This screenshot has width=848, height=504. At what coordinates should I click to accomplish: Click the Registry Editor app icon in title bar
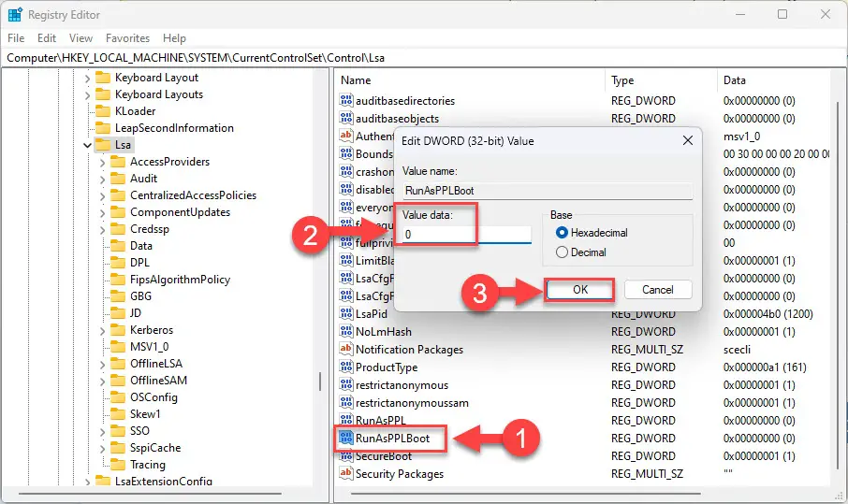click(15, 15)
